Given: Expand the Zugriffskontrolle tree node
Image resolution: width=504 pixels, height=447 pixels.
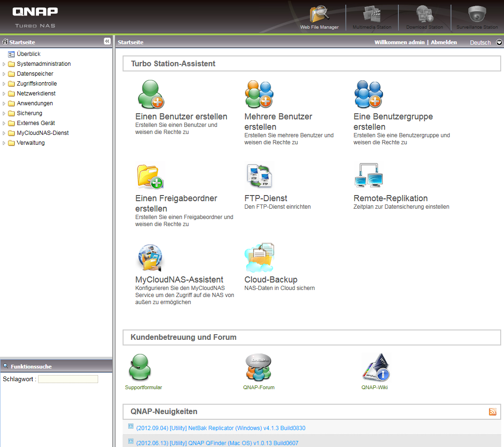Looking at the screenshot, I should point(4,84).
